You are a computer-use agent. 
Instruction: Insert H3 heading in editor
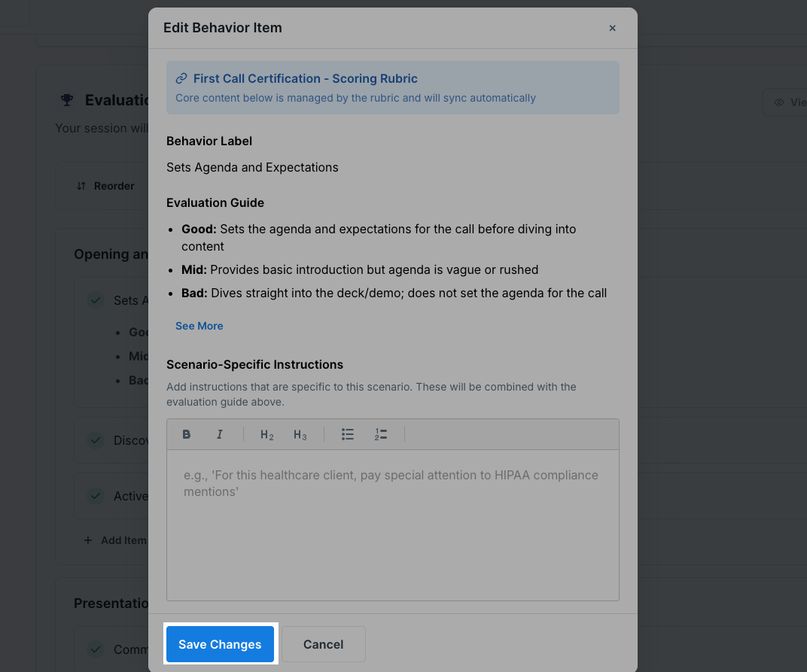300,435
